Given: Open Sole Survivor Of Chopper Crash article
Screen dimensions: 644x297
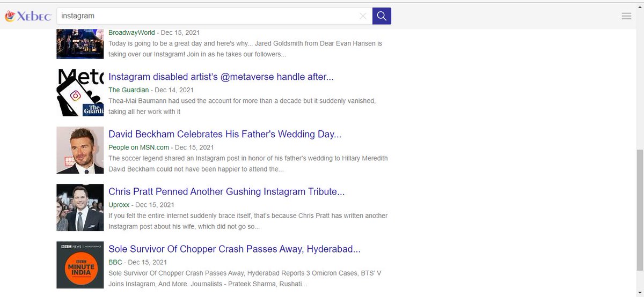Looking at the screenshot, I should click(235, 249).
